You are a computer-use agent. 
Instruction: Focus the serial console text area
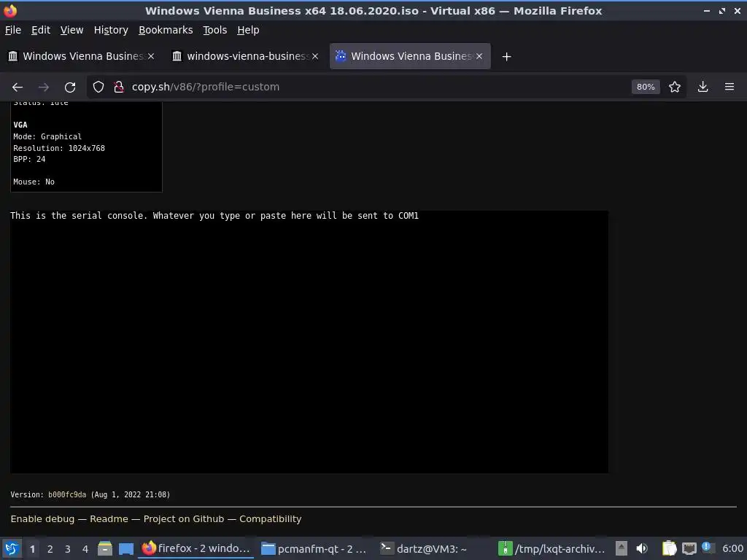[309, 342]
